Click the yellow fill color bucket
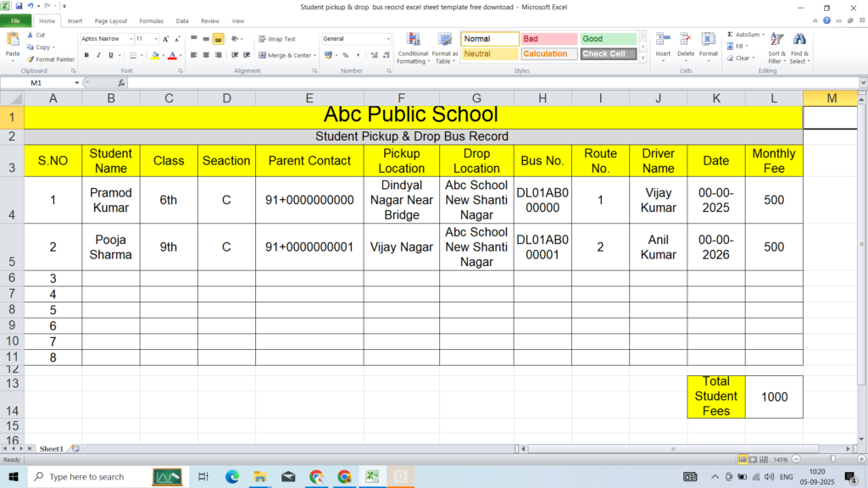The width and height of the screenshot is (868, 488). click(155, 55)
